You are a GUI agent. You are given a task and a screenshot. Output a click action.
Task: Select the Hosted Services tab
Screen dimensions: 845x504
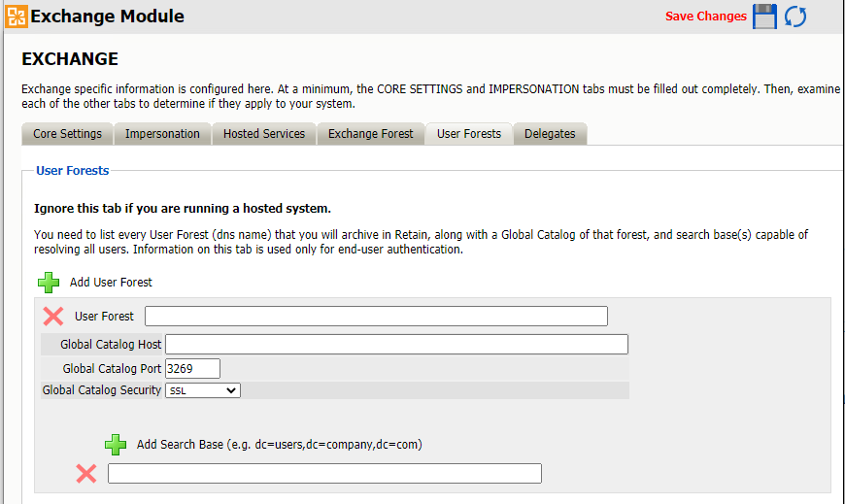pyautogui.click(x=264, y=134)
